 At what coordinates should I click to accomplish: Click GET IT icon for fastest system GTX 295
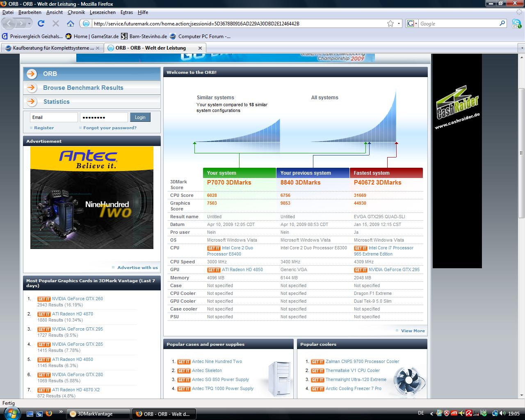[361, 270]
